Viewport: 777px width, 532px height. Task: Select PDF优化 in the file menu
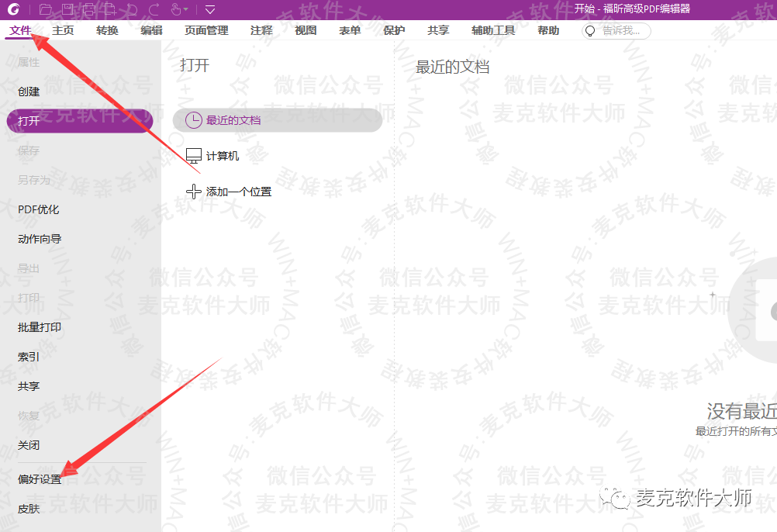38,209
